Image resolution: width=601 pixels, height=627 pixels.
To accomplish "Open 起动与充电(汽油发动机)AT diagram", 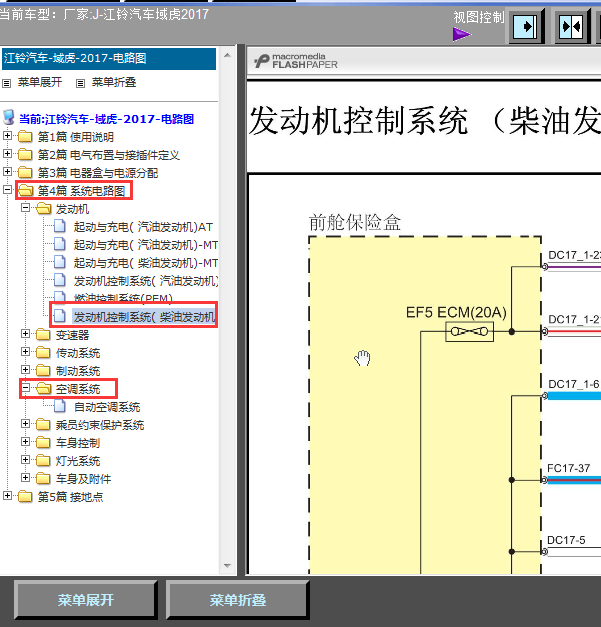I will click(143, 227).
